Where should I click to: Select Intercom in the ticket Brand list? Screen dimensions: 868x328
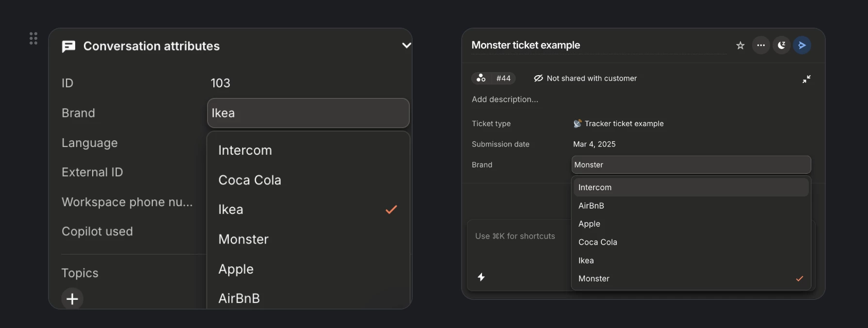click(691, 187)
